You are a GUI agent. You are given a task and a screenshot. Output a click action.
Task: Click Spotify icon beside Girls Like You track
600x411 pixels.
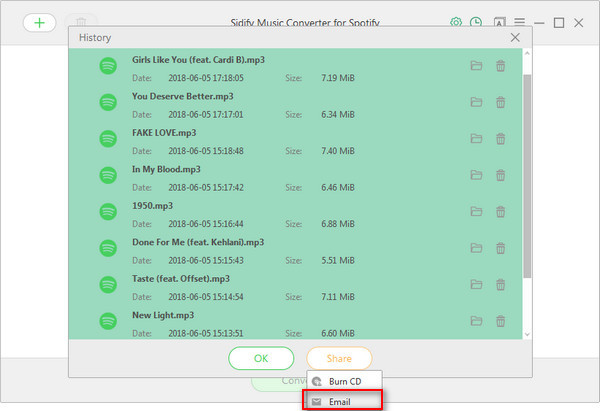coord(108,66)
